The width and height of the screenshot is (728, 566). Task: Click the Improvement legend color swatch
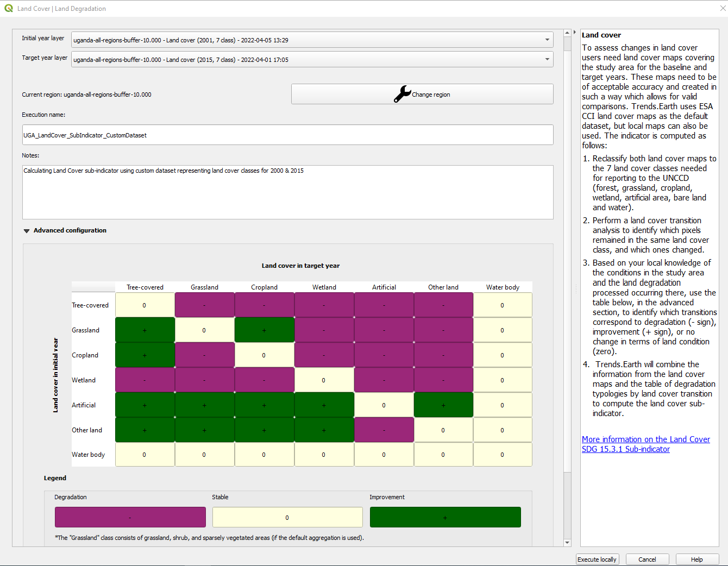[x=445, y=517]
